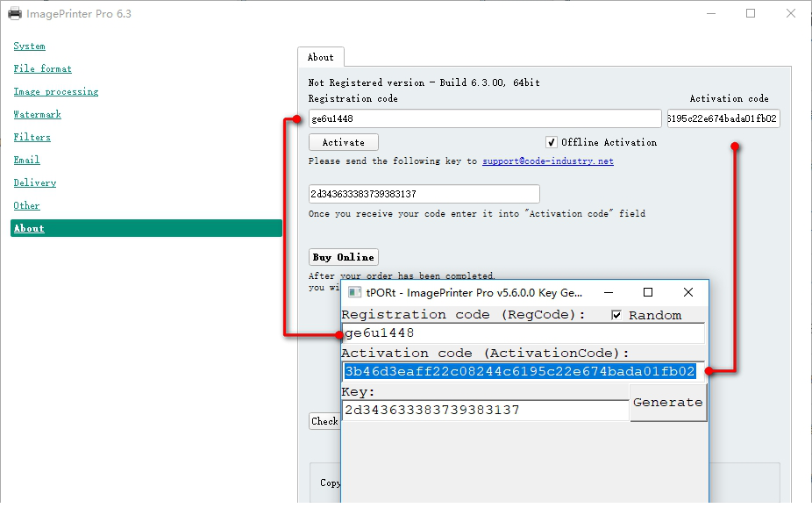Maximize the keygen window

648,293
